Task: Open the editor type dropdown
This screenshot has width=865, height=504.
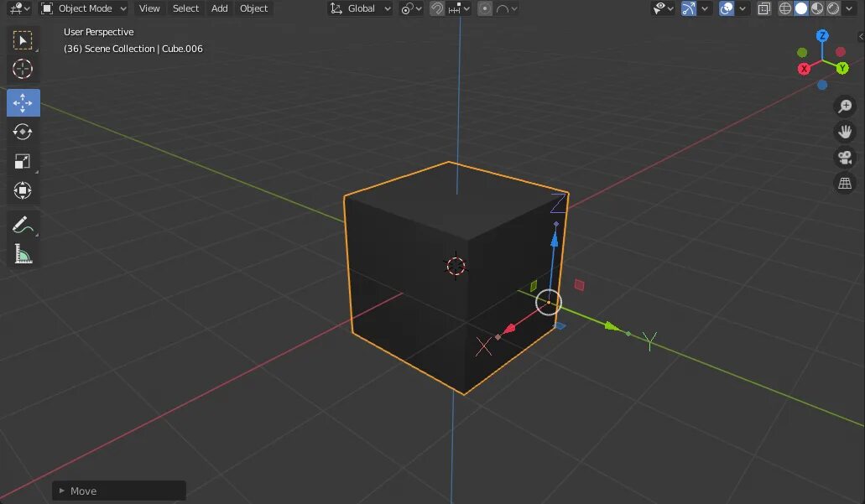Action: click(20, 8)
